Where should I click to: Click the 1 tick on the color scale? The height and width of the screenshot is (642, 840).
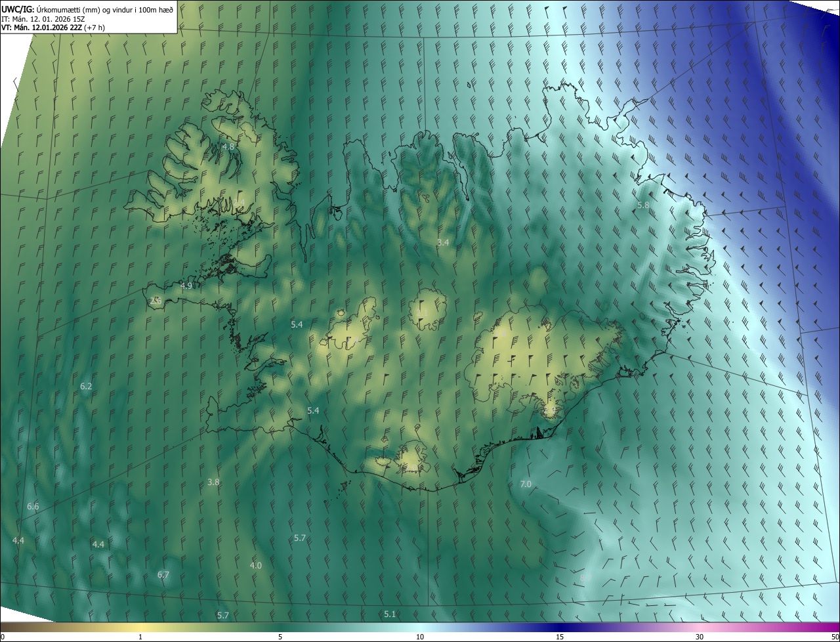pos(140,637)
